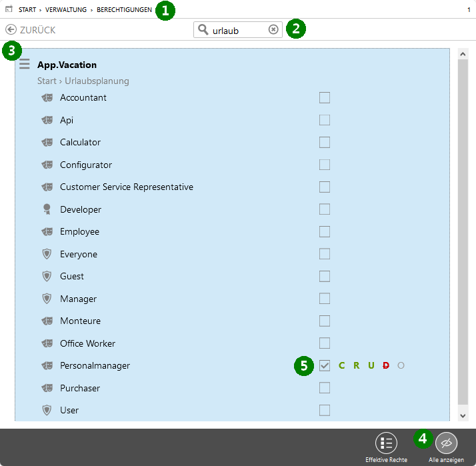Uncheck the Personalmanager checkbox

[325, 365]
